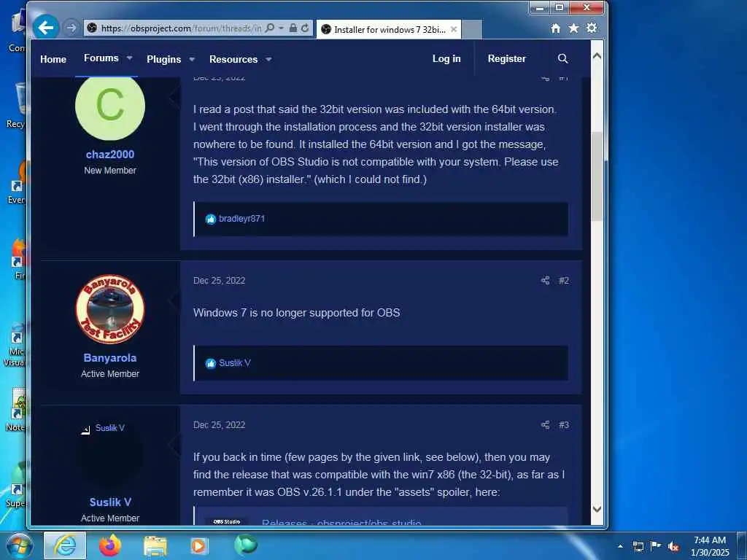Click the like icon beside bradleyr871
747x560 pixels.
(x=211, y=219)
